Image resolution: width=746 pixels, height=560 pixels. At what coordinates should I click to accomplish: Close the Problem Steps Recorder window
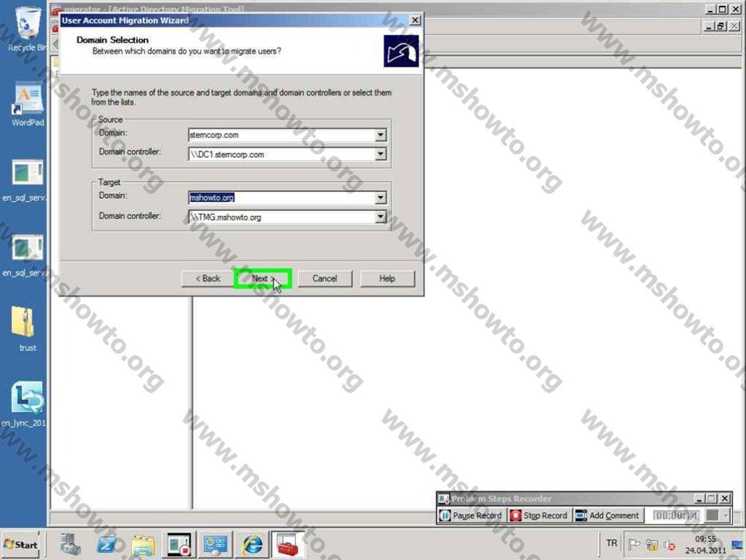[x=725, y=498]
